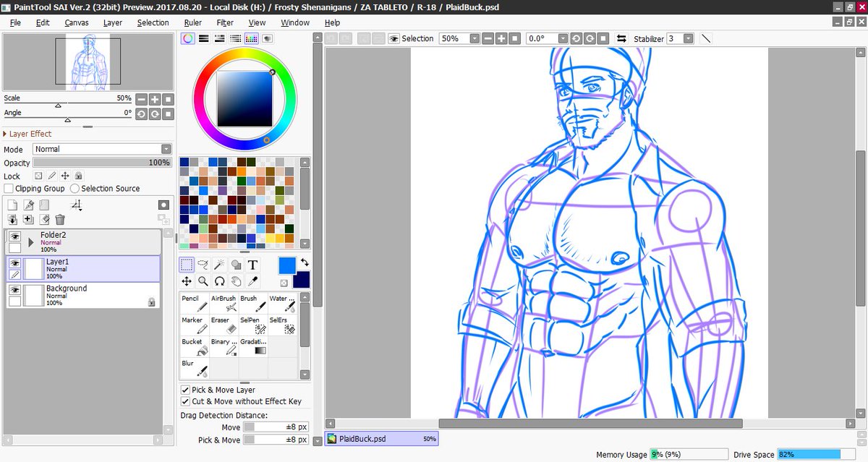Viewport: 868px width, 462px height.
Task: Open the canvas zoom 50% dropdown
Action: pyautogui.click(x=475, y=38)
